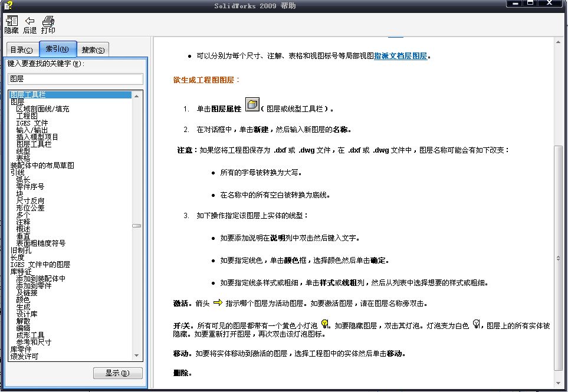Click the 图层属性 layer properties icon
The width and height of the screenshot is (568, 392).
(252, 104)
